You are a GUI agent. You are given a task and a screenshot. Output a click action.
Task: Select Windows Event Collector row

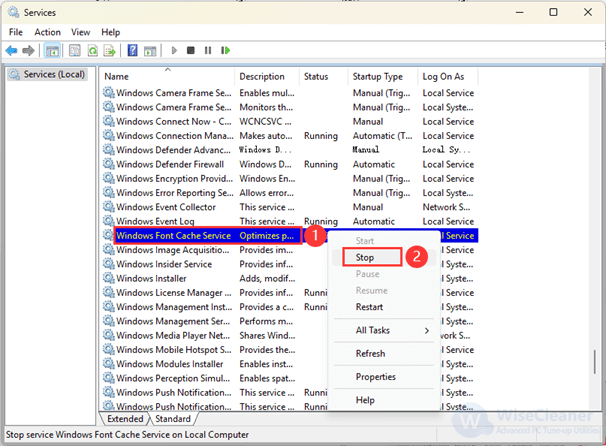[290, 207]
